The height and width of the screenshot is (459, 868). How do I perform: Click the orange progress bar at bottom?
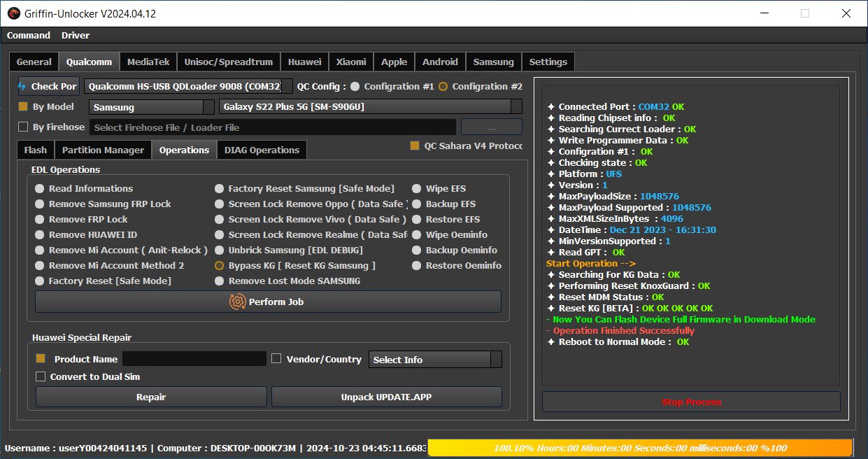click(x=640, y=448)
